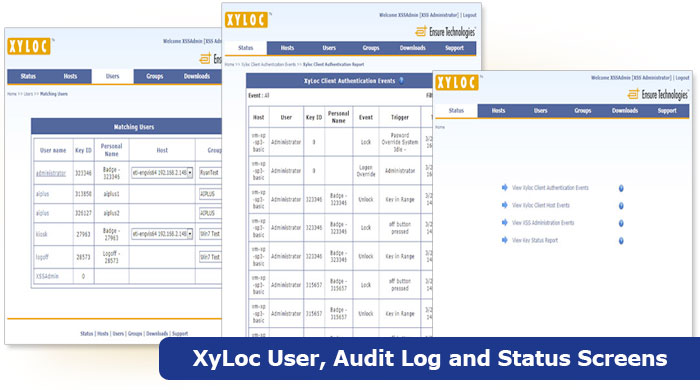Expand host dropdown in administrator row

pyautogui.click(x=190, y=172)
